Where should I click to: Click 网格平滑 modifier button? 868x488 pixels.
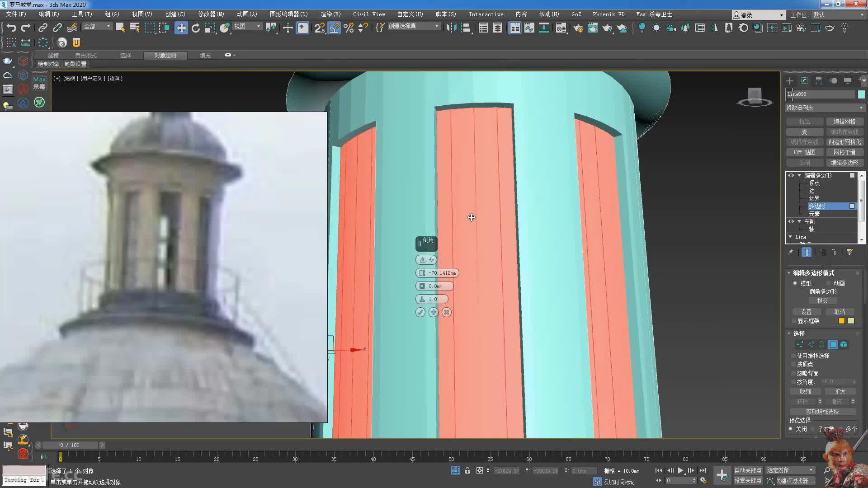point(844,152)
